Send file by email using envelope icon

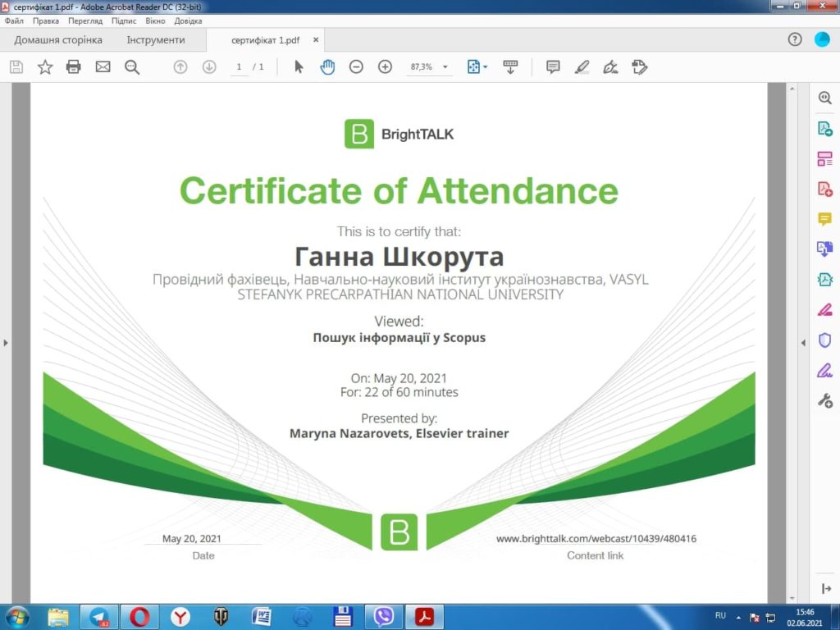click(x=103, y=67)
